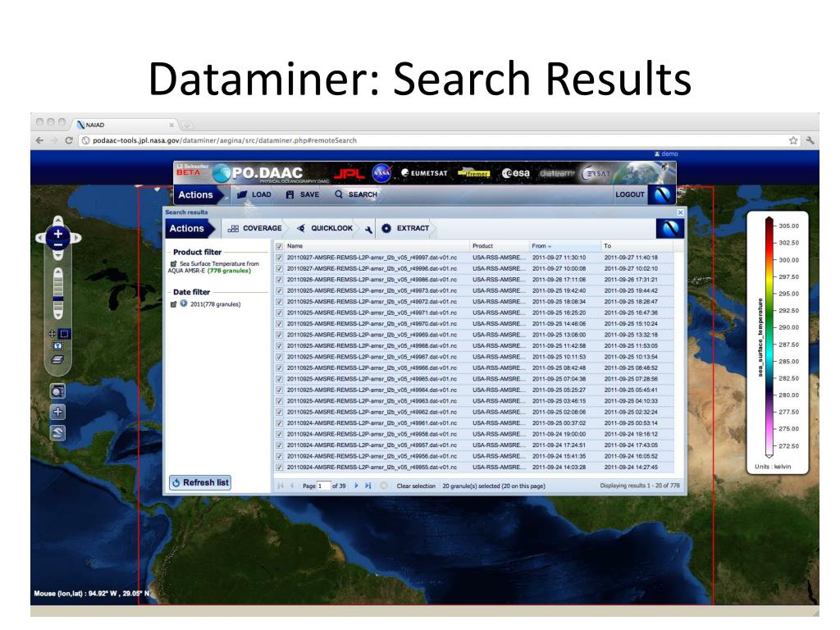Click the Refresh list button

(200, 482)
